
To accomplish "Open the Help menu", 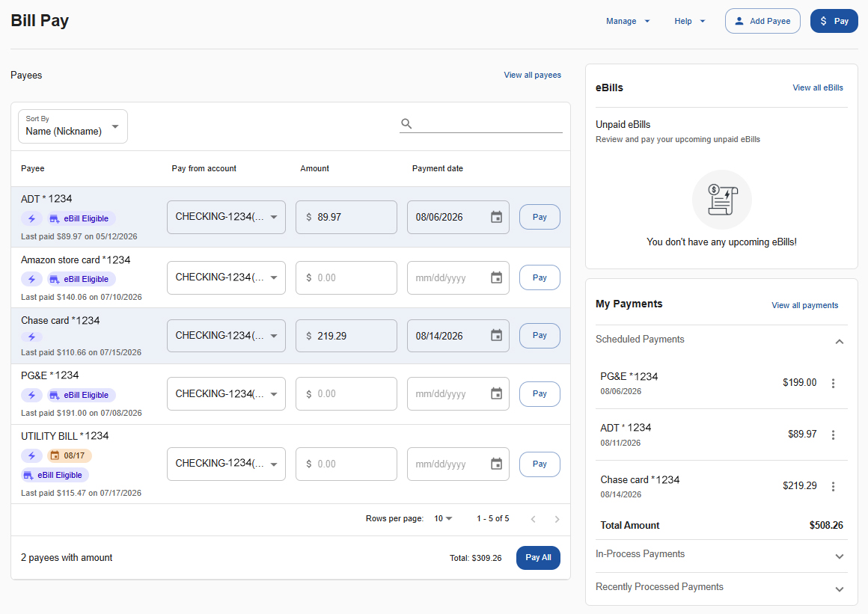I will 690,21.
